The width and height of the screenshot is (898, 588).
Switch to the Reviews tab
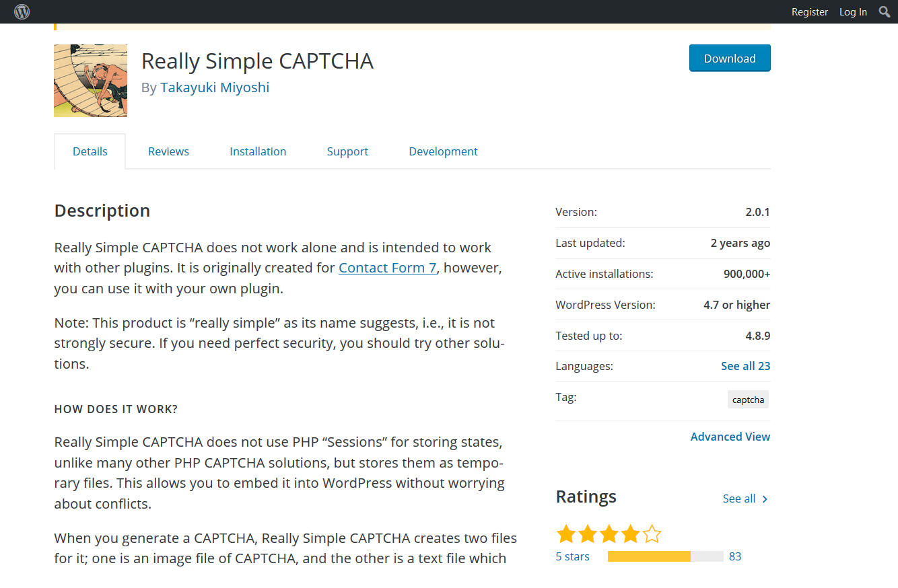click(168, 151)
